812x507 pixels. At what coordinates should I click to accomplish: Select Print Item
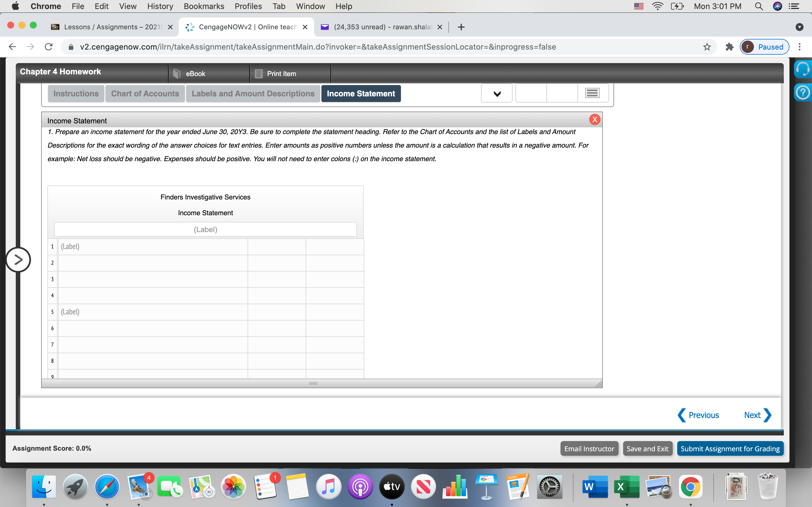[x=281, y=74]
